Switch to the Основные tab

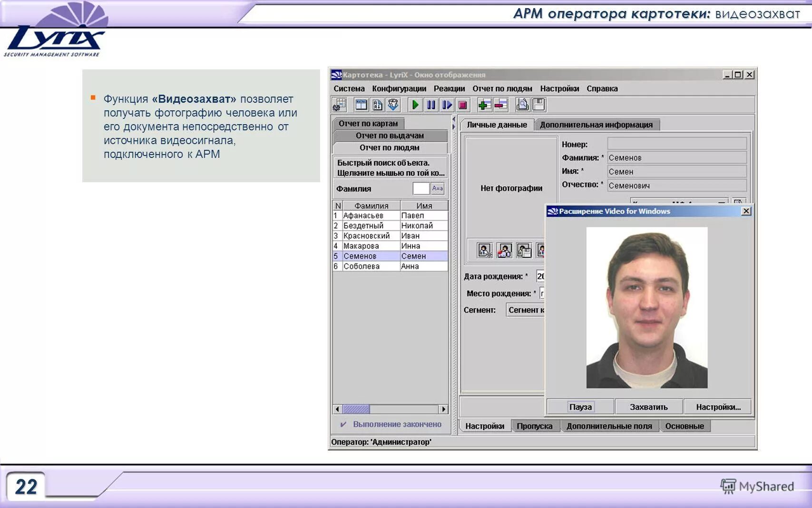(x=685, y=426)
